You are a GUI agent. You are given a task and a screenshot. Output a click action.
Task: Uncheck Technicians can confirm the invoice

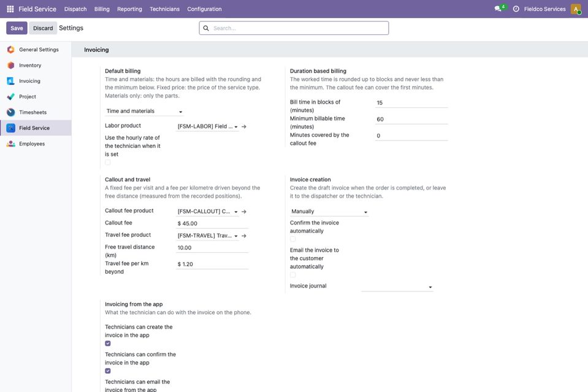pos(108,371)
